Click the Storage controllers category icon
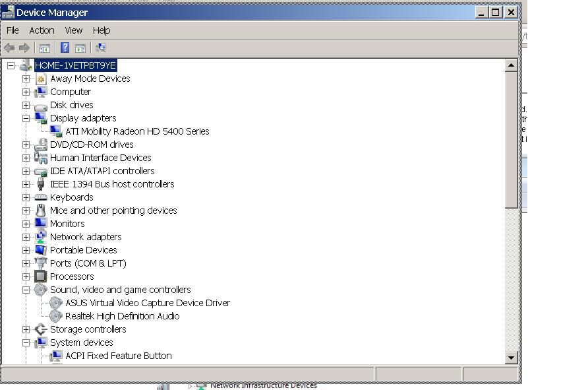The image size is (588, 390). (x=40, y=329)
